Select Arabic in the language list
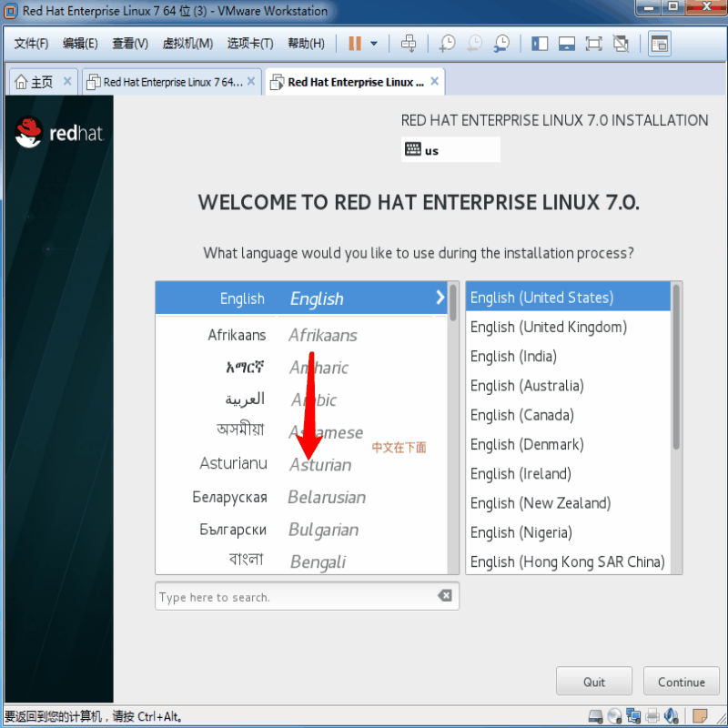The width and height of the screenshot is (728, 728). 301,399
